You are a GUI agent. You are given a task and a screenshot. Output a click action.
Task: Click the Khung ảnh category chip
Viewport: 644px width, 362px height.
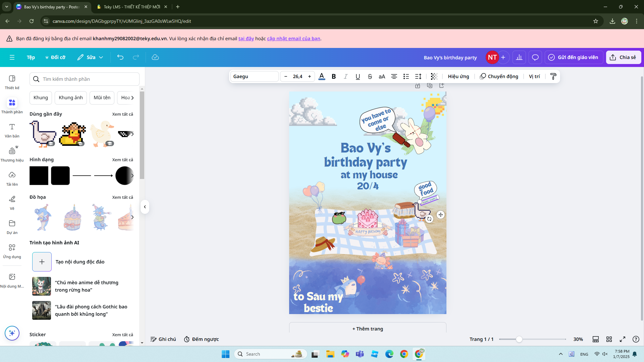click(71, 98)
